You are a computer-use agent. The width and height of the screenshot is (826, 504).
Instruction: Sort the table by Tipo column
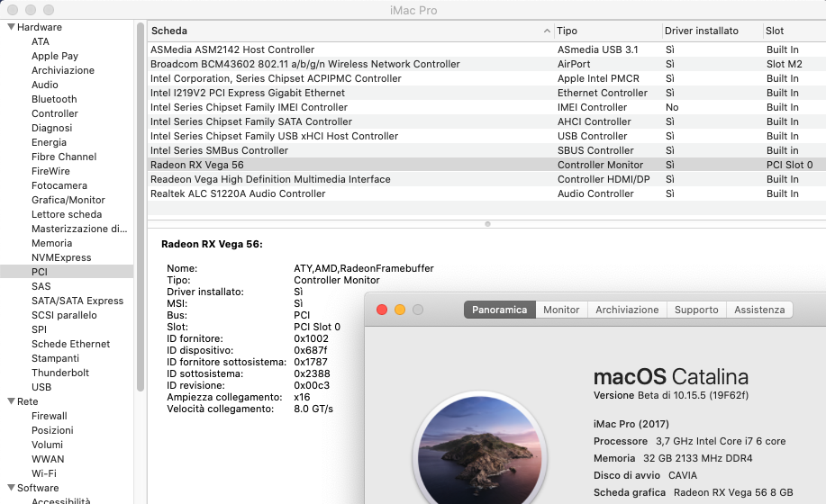pyautogui.click(x=607, y=31)
